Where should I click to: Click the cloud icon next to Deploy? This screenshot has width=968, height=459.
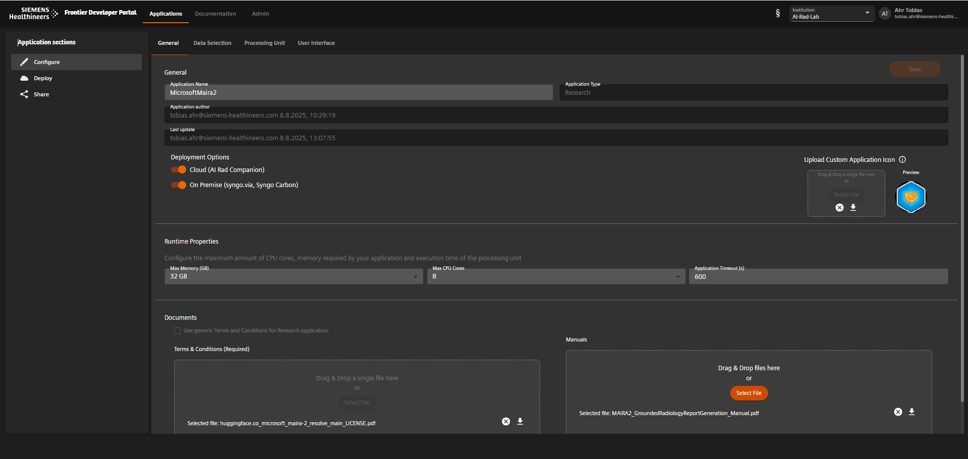(x=24, y=78)
